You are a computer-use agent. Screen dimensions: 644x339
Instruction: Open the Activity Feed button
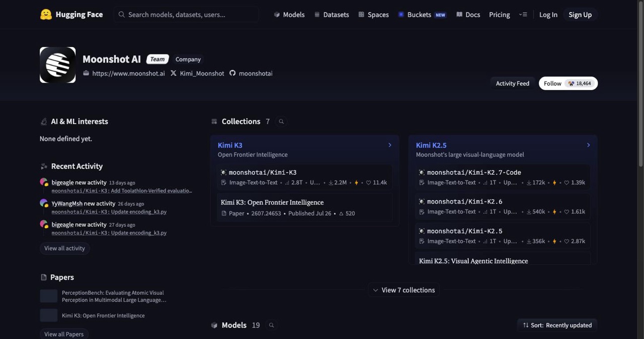[x=513, y=84]
